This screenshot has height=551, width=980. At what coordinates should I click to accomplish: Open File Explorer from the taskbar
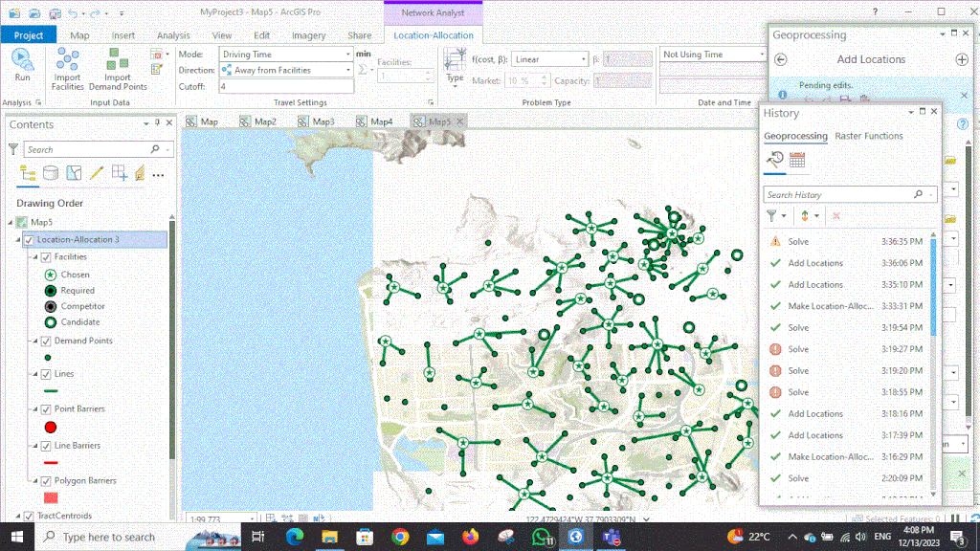coord(330,537)
